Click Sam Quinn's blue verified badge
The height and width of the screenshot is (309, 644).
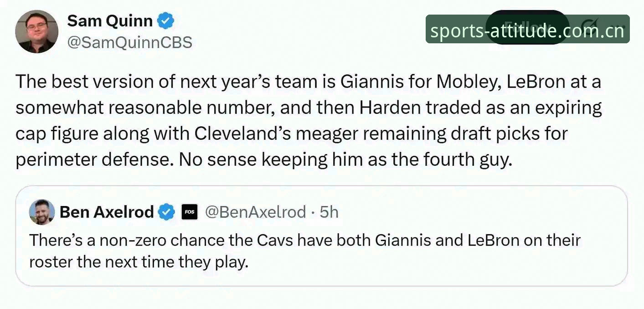pos(166,21)
